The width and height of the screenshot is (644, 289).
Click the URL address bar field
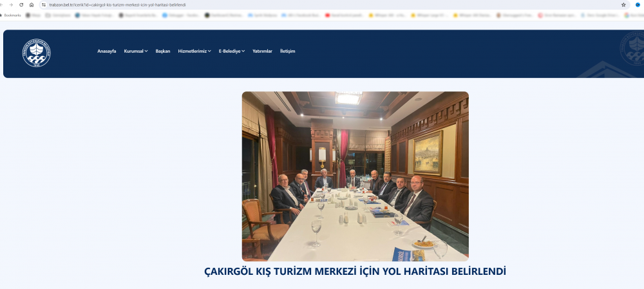click(x=322, y=5)
